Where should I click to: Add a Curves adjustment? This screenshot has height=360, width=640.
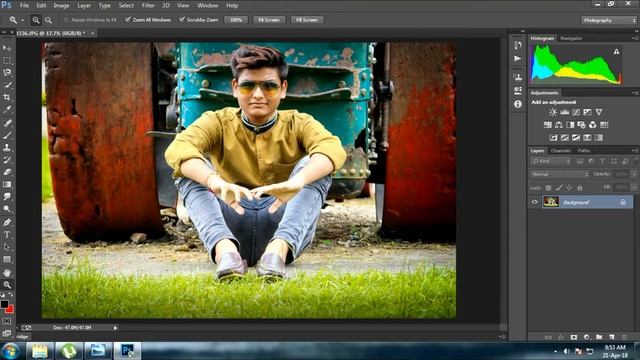click(576, 112)
